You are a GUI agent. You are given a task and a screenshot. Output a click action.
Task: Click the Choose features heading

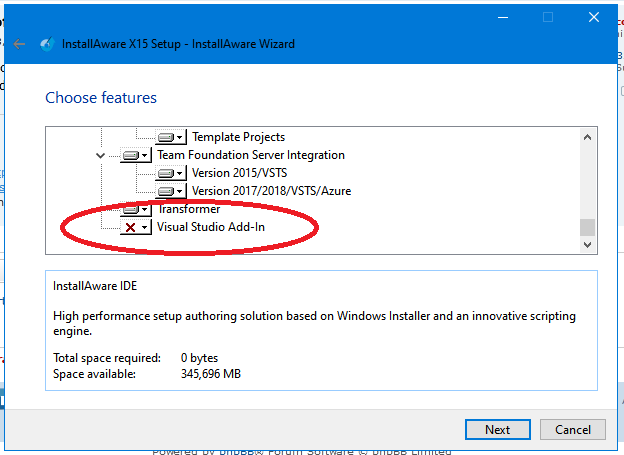pyautogui.click(x=101, y=98)
